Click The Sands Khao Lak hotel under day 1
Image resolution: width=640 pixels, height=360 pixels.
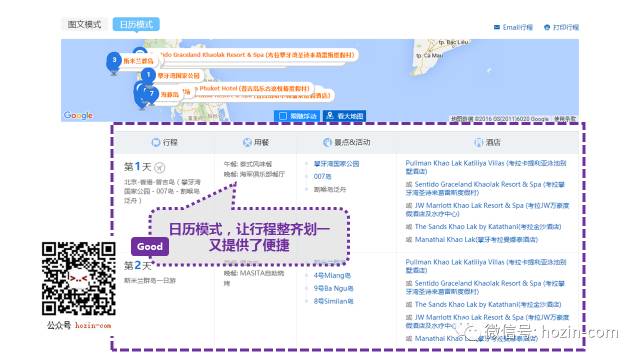click(488, 227)
